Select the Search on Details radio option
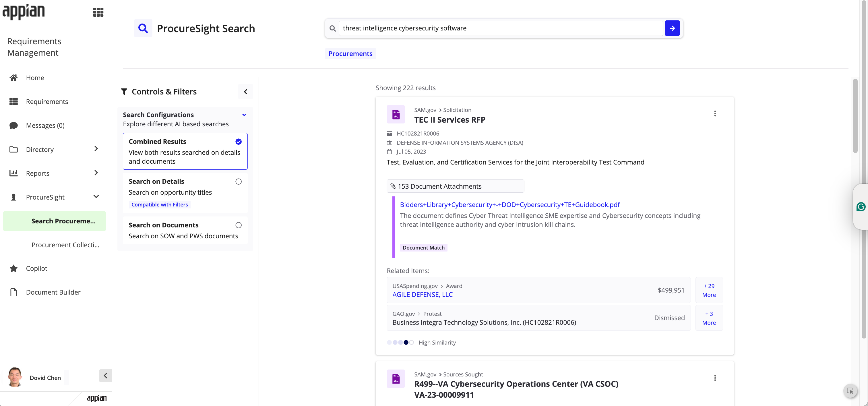 pos(238,181)
